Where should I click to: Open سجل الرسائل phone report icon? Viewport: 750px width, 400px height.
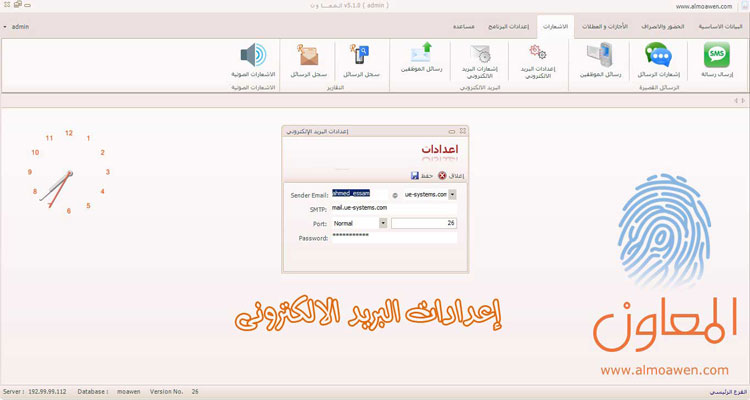pyautogui.click(x=361, y=54)
